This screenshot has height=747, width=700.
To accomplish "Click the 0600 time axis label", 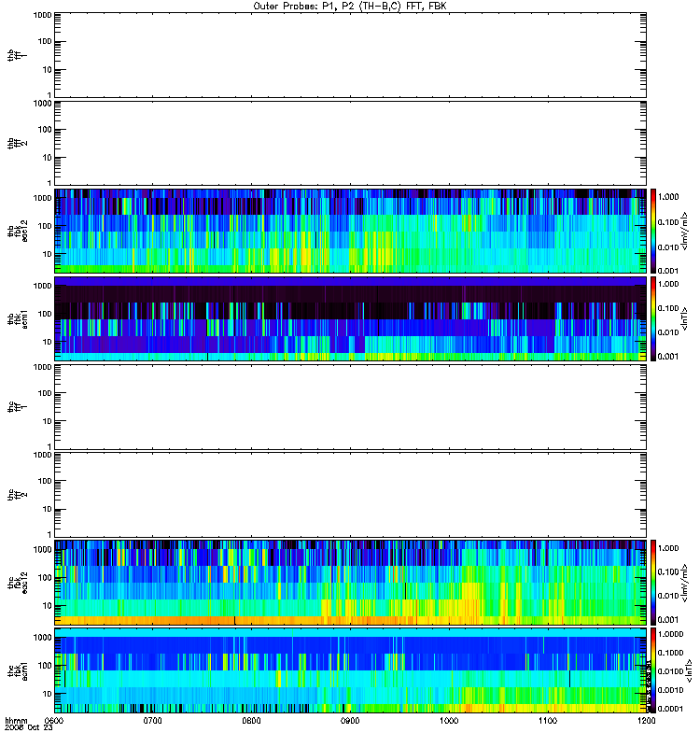I will [x=54, y=720].
